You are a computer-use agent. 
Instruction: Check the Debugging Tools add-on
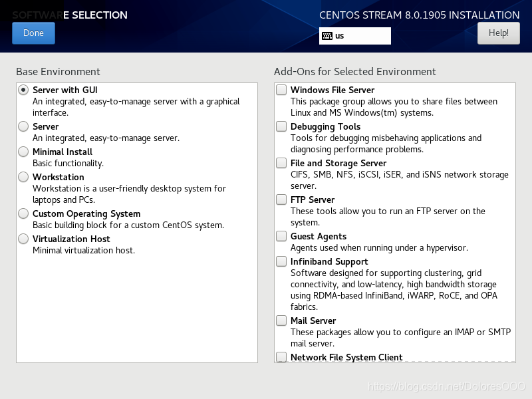pyautogui.click(x=281, y=126)
